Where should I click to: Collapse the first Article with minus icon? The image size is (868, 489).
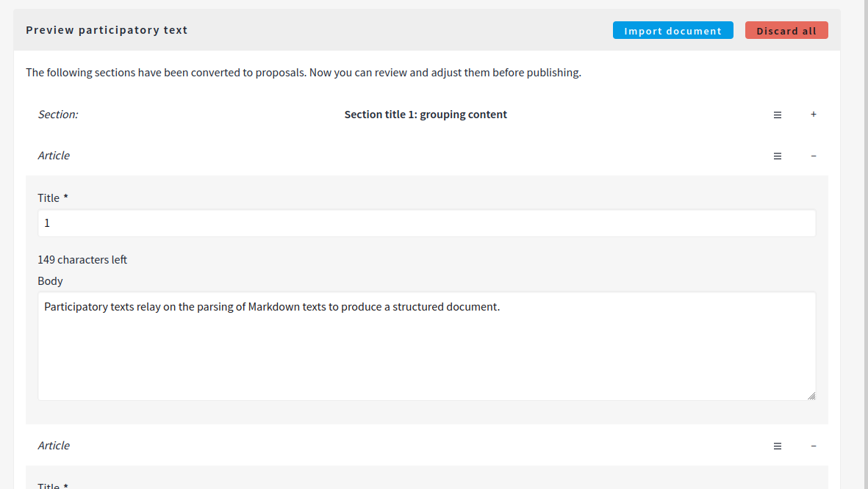[x=813, y=156]
